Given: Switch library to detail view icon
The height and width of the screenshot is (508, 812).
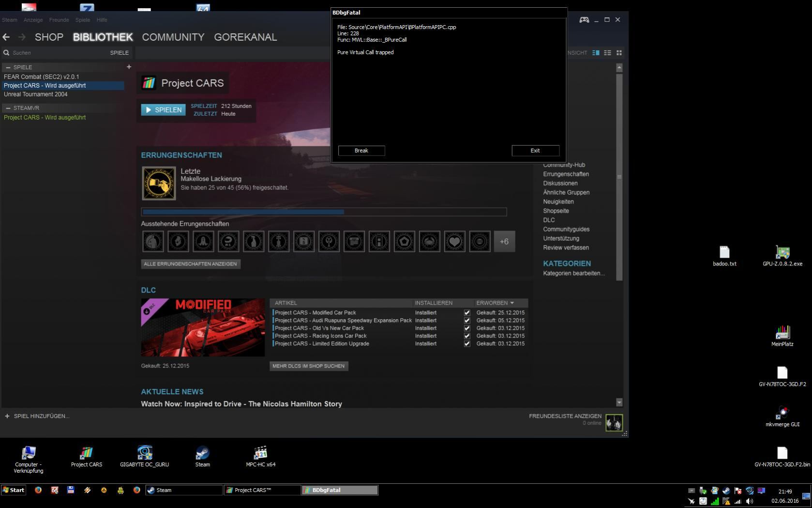Looking at the screenshot, I should click(x=596, y=53).
